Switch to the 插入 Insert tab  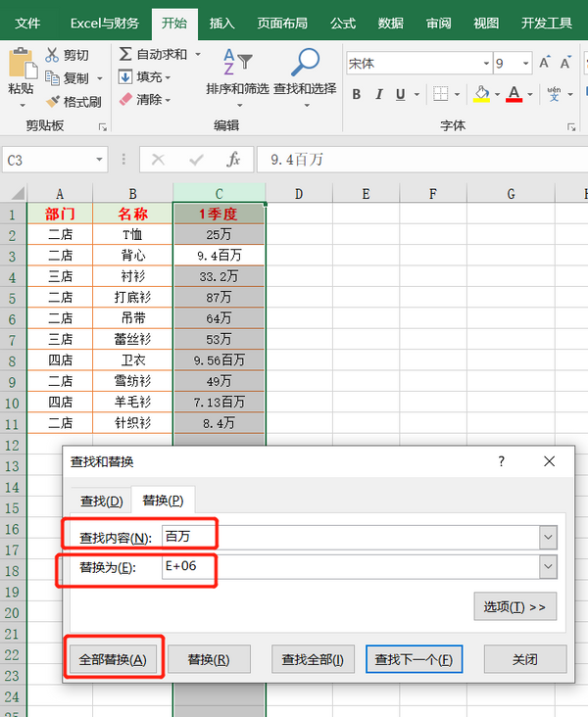click(221, 23)
